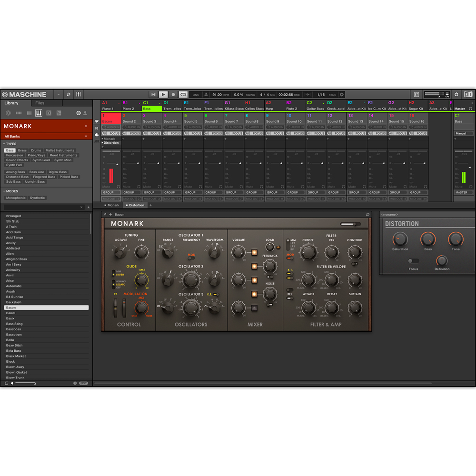
Task: Adjust the prehear volume slider at Library bottom
Action: pyautogui.click(x=26, y=383)
